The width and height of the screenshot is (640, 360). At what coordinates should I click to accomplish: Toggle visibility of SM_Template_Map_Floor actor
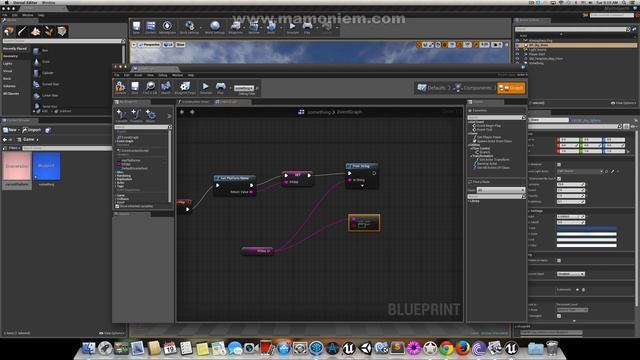click(x=517, y=59)
